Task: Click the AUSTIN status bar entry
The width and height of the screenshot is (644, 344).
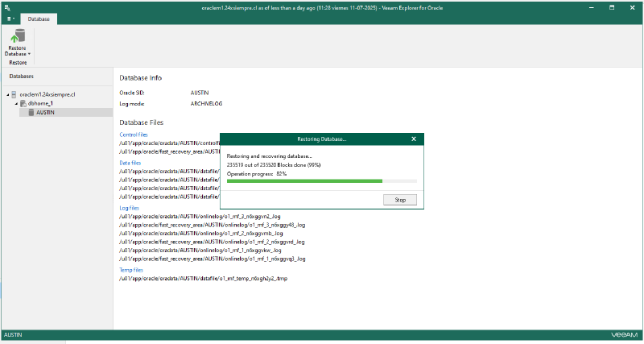Action: click(x=13, y=335)
